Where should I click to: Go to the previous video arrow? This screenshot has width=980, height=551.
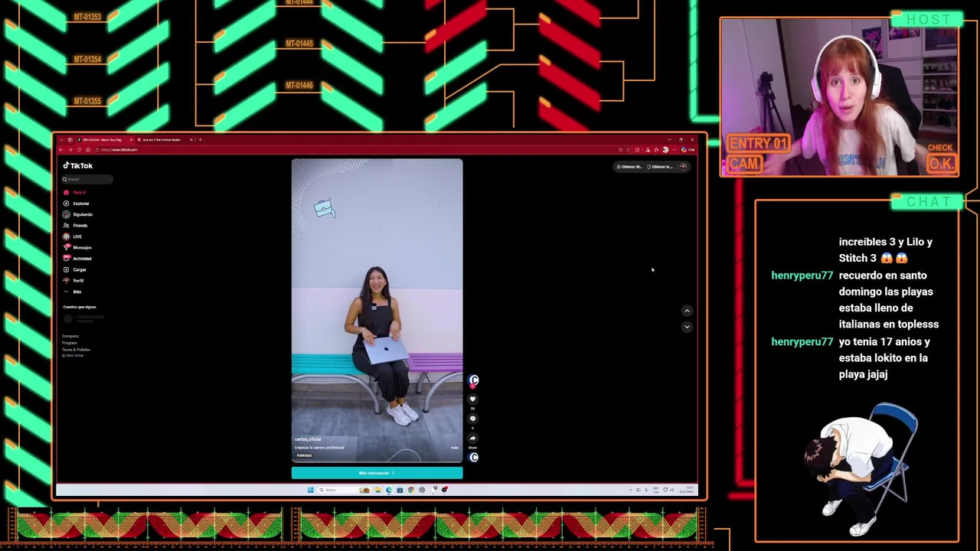pos(687,311)
